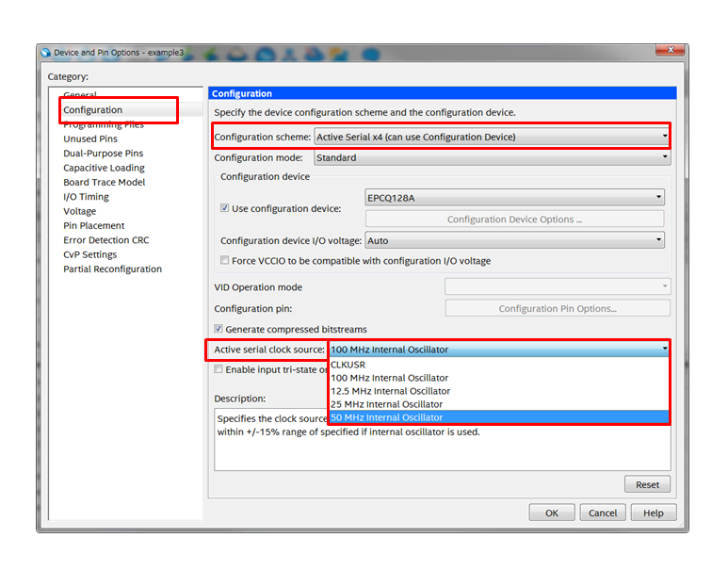
Task: Click Configuration Pin Options button
Action: coord(558,308)
